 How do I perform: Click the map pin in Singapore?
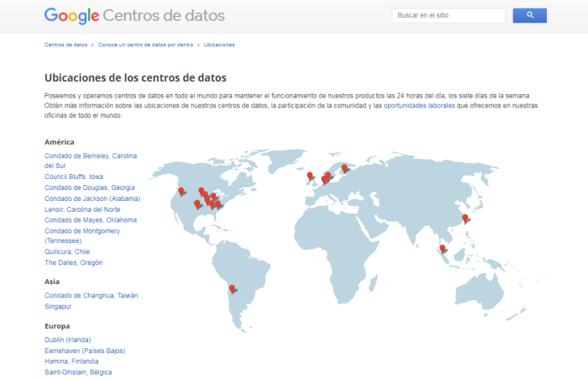(x=443, y=249)
